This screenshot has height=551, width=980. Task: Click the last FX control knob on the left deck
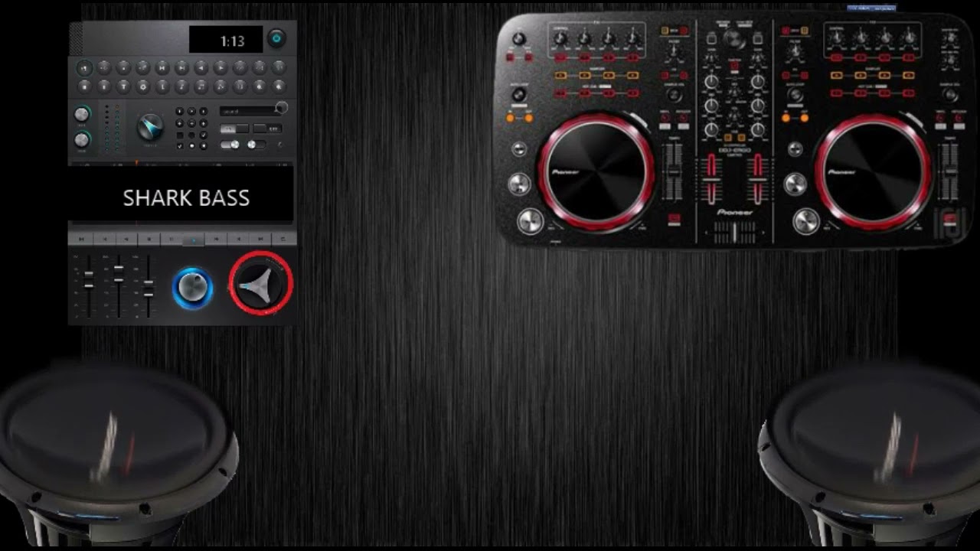pyautogui.click(x=632, y=38)
